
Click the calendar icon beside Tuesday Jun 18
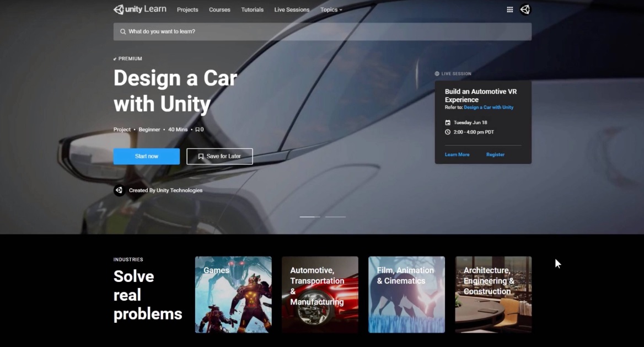pyautogui.click(x=448, y=122)
